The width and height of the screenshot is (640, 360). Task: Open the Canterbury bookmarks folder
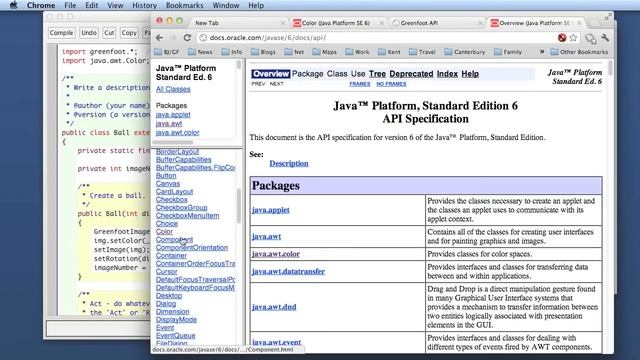pos(464,52)
